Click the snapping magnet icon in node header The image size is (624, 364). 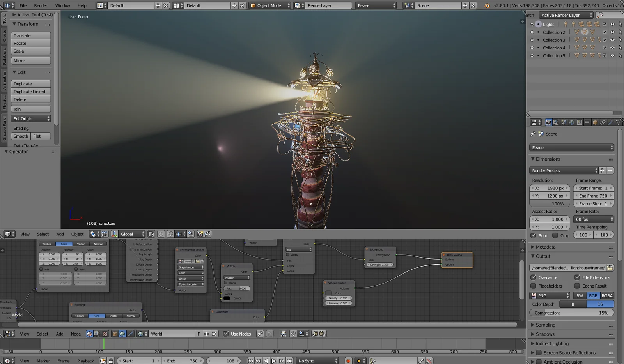tap(293, 334)
